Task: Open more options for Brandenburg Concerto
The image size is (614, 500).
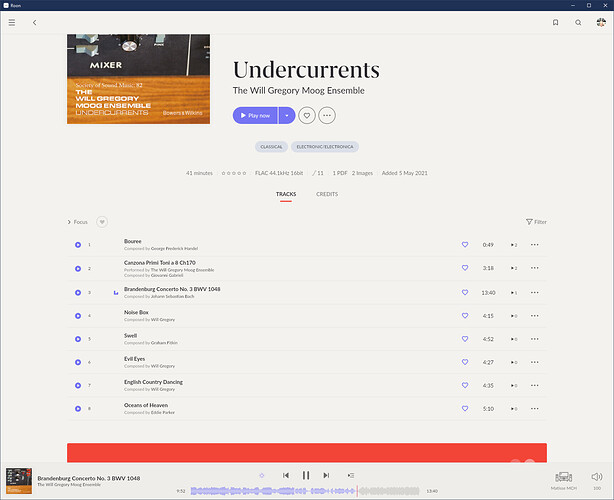Action: [535, 292]
